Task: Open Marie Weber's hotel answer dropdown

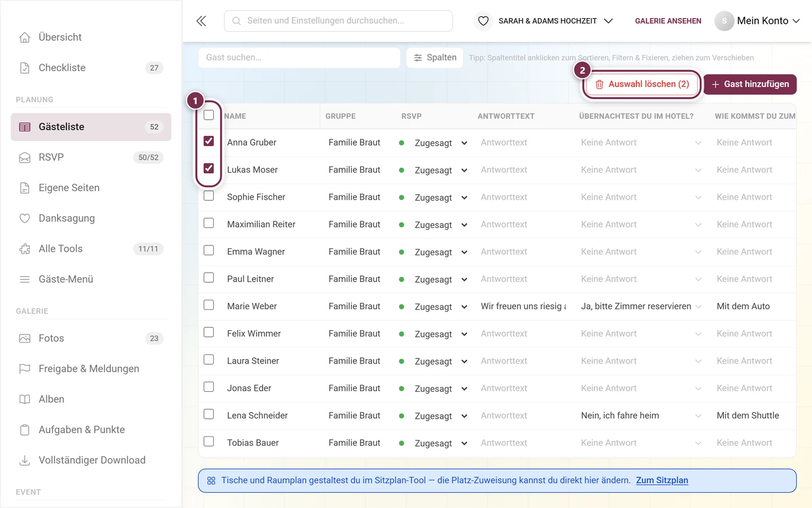Action: [x=642, y=306]
